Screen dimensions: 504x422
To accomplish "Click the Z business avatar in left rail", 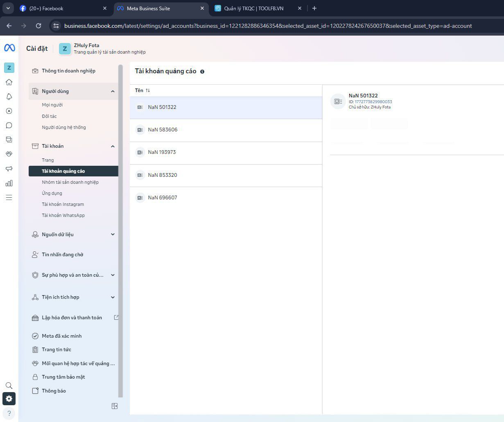I will 9,68.
